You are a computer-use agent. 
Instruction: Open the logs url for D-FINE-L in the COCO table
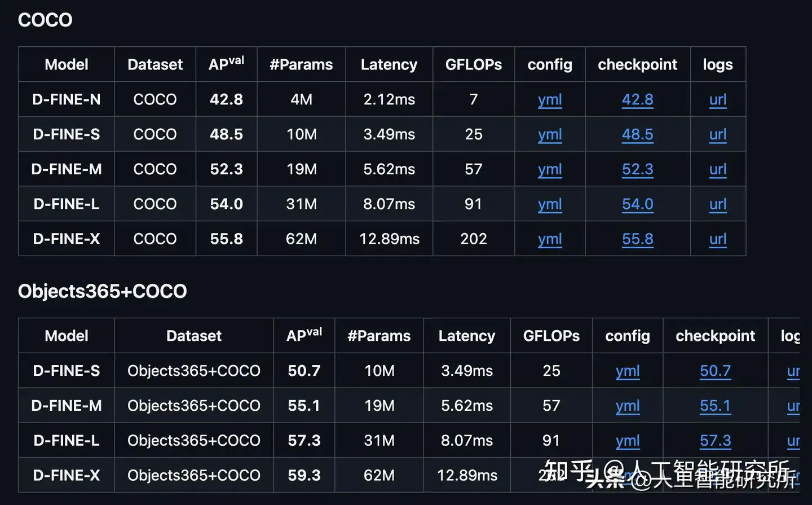point(718,204)
